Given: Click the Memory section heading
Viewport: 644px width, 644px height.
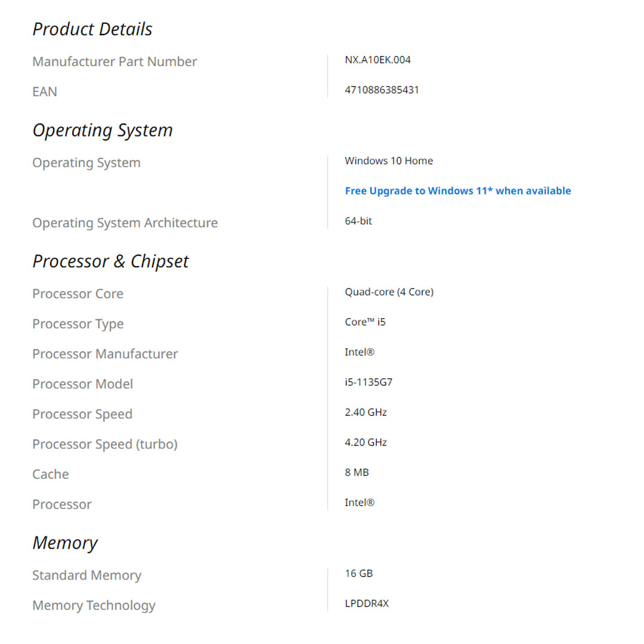Looking at the screenshot, I should click(65, 543).
